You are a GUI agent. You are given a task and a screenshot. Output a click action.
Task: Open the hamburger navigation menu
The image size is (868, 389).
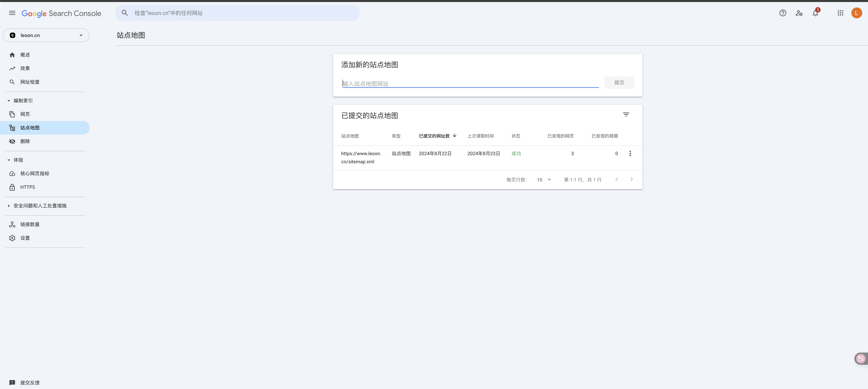point(12,13)
